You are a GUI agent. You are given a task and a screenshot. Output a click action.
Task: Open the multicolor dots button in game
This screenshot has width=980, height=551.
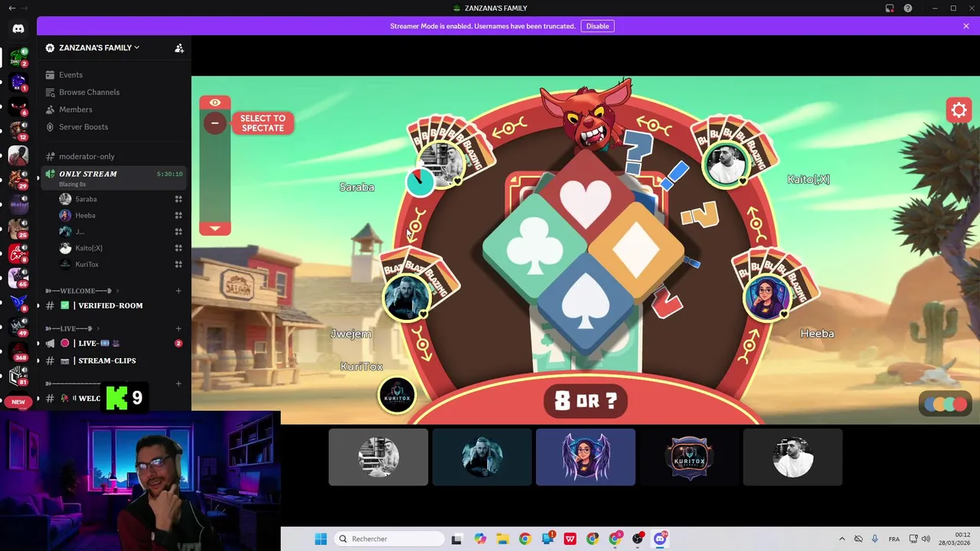pyautogui.click(x=946, y=404)
